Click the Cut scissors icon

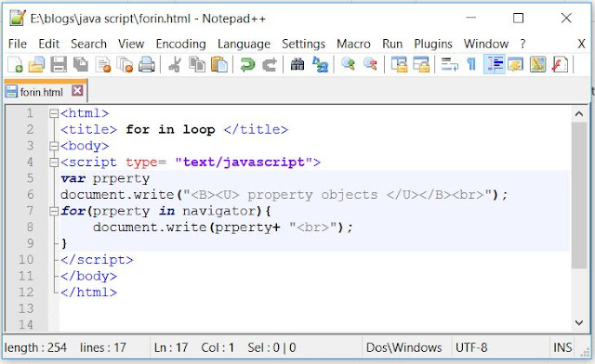[x=175, y=64]
